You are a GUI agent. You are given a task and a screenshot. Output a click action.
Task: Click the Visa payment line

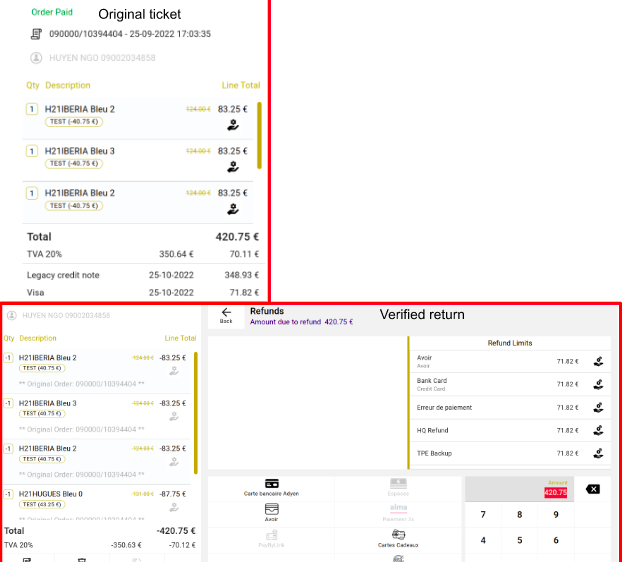[143, 293]
